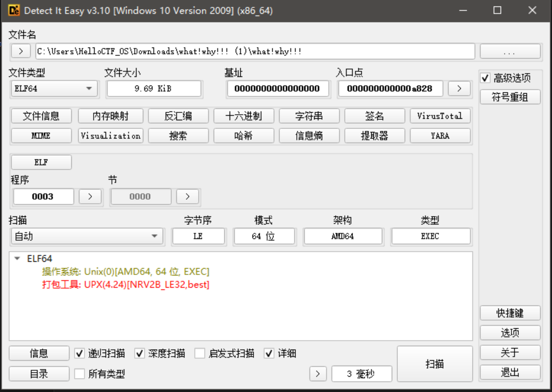The height and width of the screenshot is (392, 552).
Task: Click the arrow next to the program count 0003
Action: (90, 196)
